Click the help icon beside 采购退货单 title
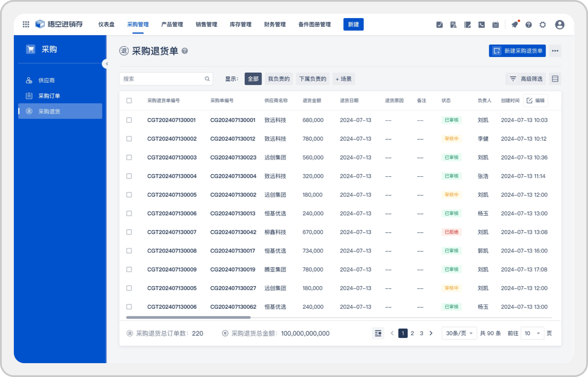 pos(185,51)
